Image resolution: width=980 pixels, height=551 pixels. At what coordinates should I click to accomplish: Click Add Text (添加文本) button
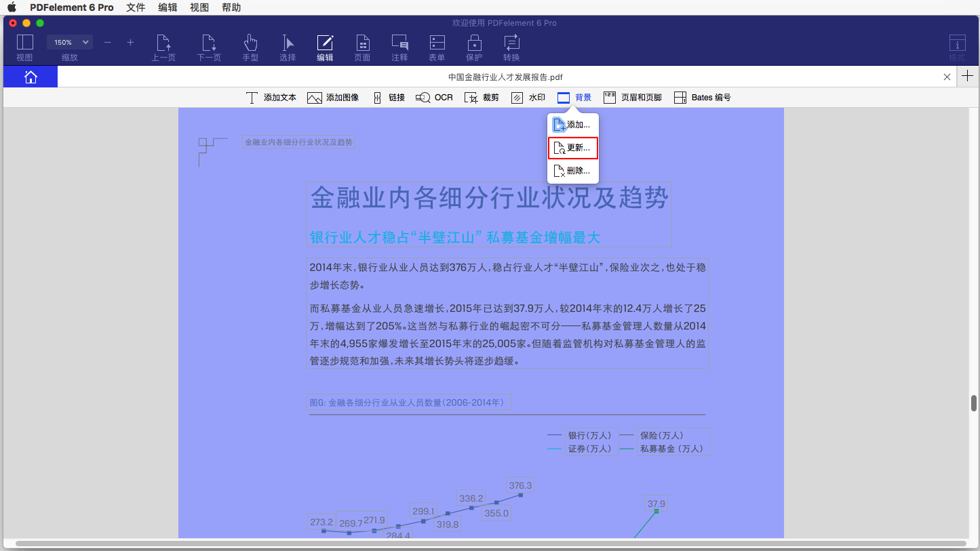(271, 98)
